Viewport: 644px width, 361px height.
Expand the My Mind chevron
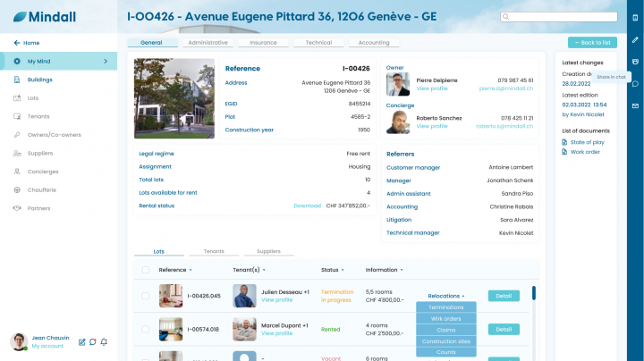[106, 61]
